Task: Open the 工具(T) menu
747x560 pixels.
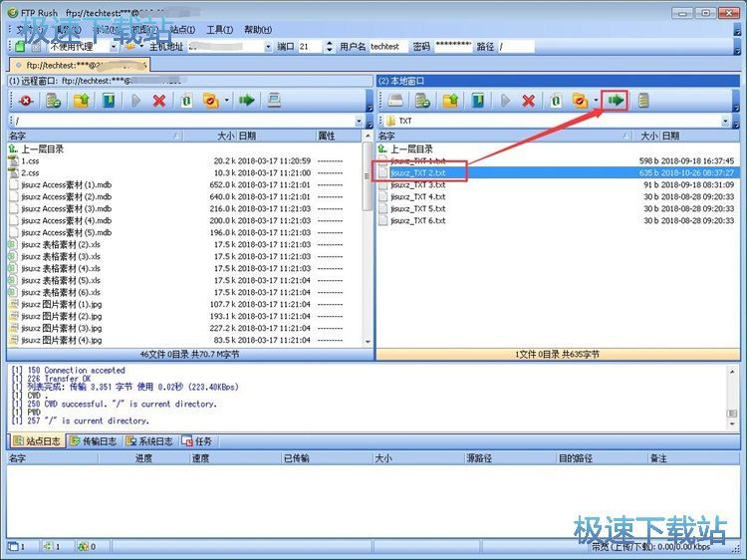Action: 220,30
